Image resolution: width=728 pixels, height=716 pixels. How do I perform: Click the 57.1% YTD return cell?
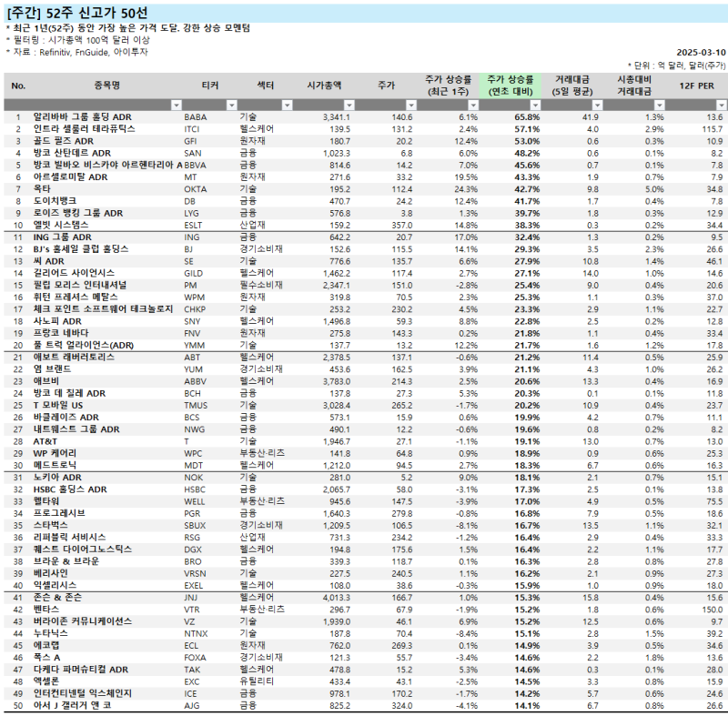pos(527,129)
